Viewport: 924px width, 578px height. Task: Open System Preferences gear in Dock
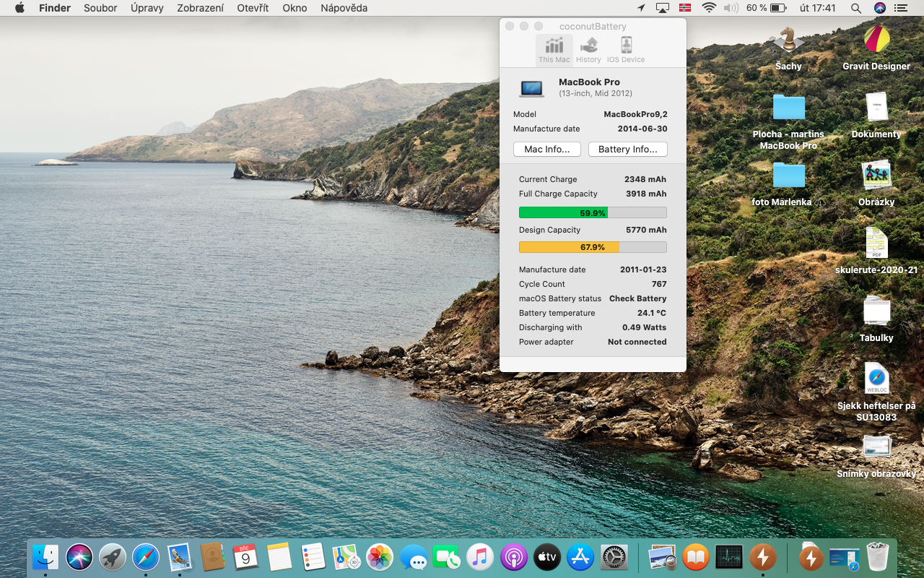click(x=614, y=557)
